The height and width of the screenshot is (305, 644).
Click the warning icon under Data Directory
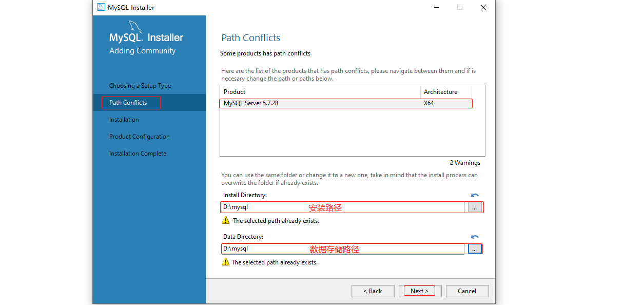pos(225,262)
